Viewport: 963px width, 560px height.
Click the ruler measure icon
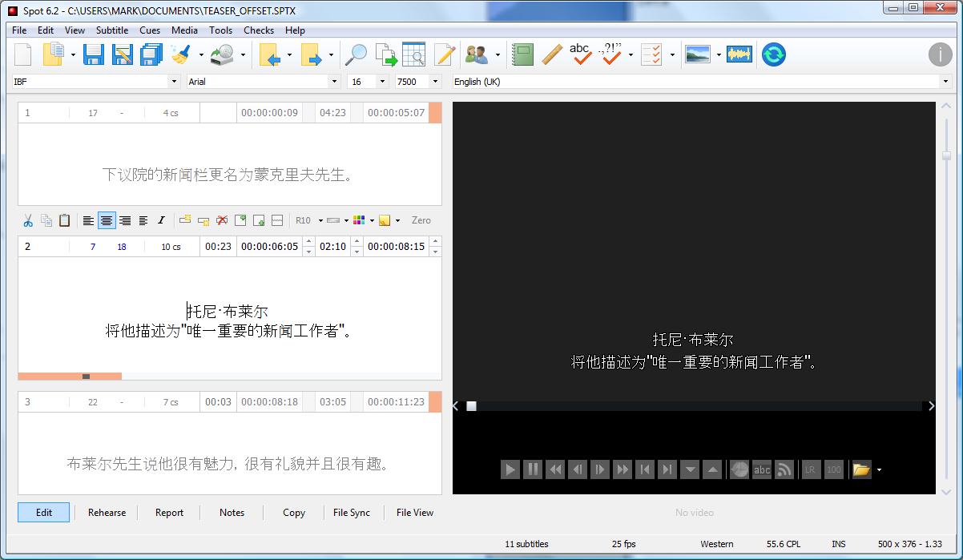point(551,54)
